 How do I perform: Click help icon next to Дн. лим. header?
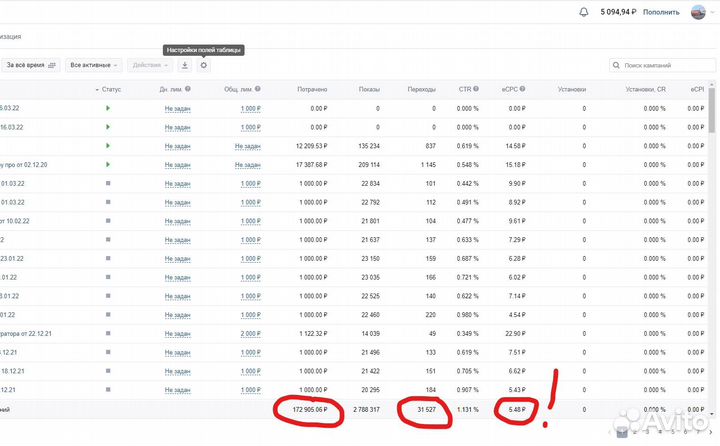(192, 89)
